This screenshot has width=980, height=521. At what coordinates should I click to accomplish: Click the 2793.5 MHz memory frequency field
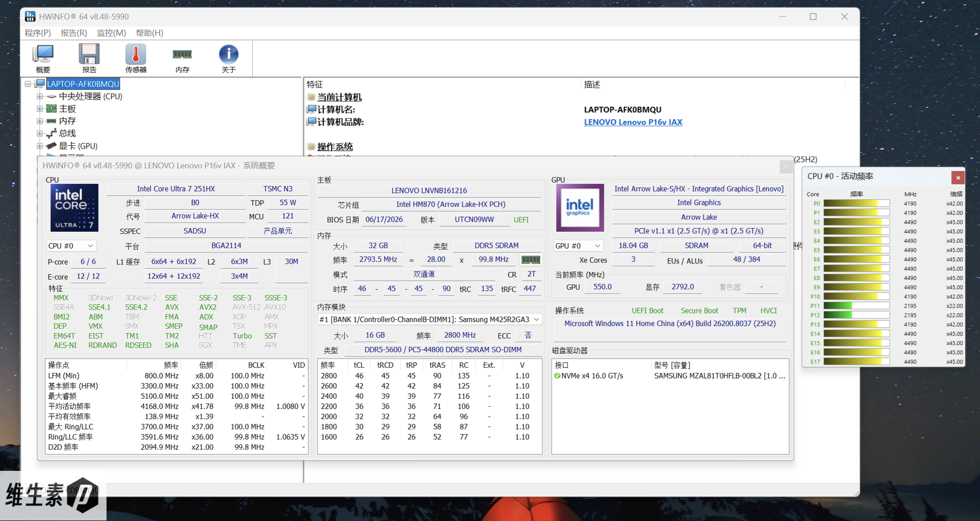378,260
